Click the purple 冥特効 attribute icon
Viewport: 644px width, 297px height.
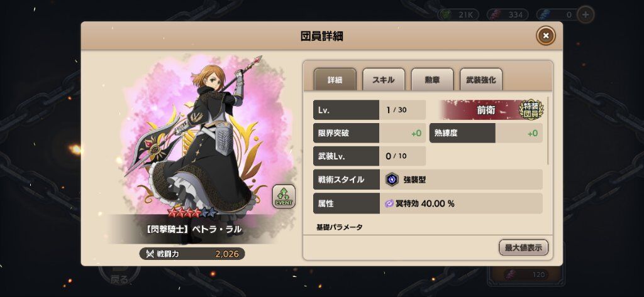click(x=389, y=203)
